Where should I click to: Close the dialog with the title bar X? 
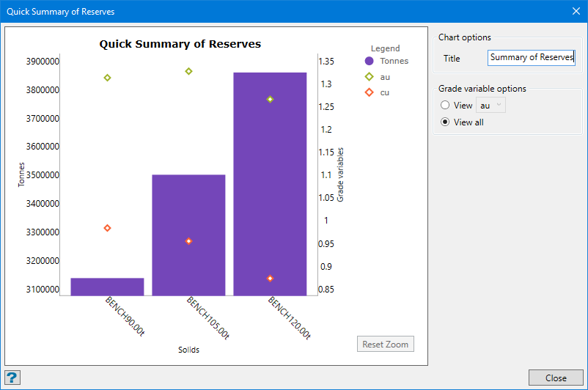576,11
